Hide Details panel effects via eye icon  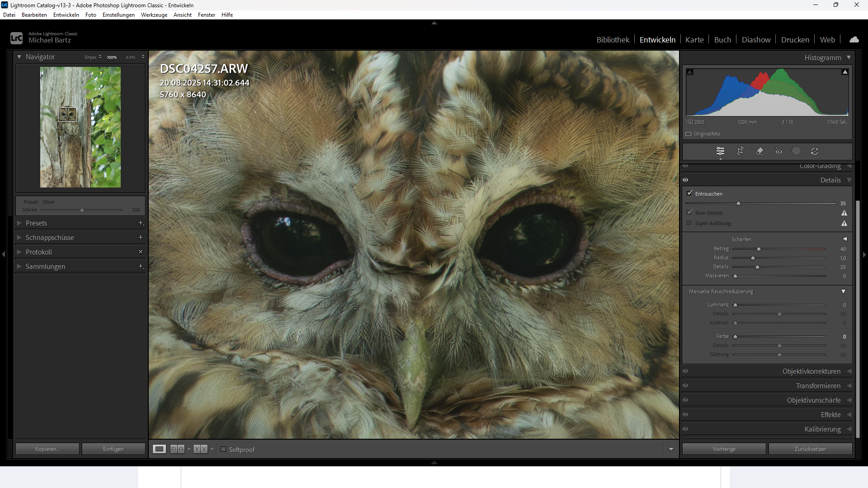(x=685, y=180)
